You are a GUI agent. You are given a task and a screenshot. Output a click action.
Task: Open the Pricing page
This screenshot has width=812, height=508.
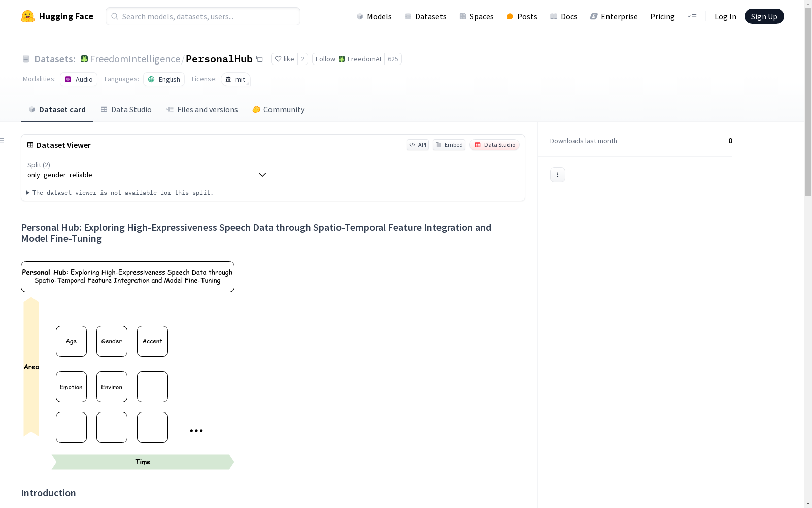point(662,16)
